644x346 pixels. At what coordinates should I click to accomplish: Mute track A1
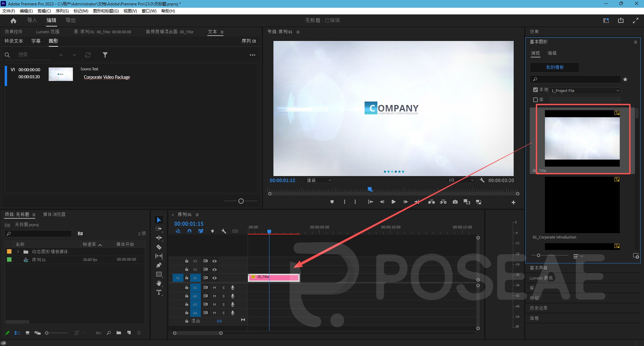point(214,288)
